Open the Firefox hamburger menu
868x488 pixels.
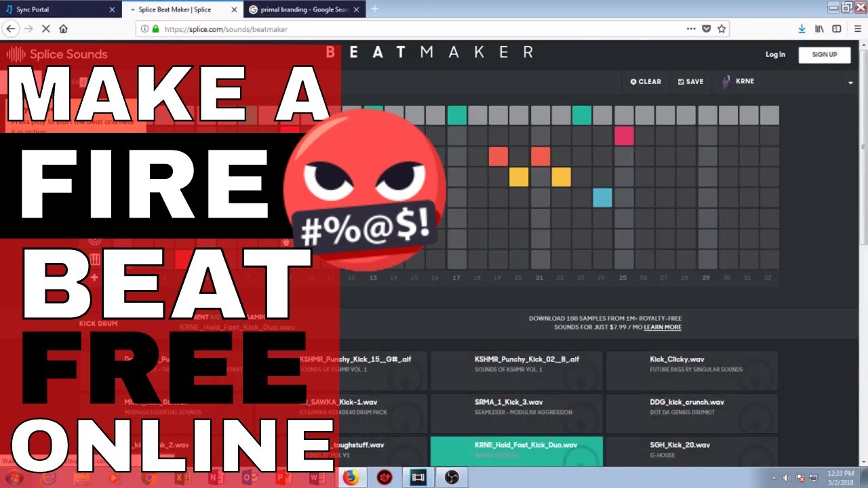pos(856,29)
